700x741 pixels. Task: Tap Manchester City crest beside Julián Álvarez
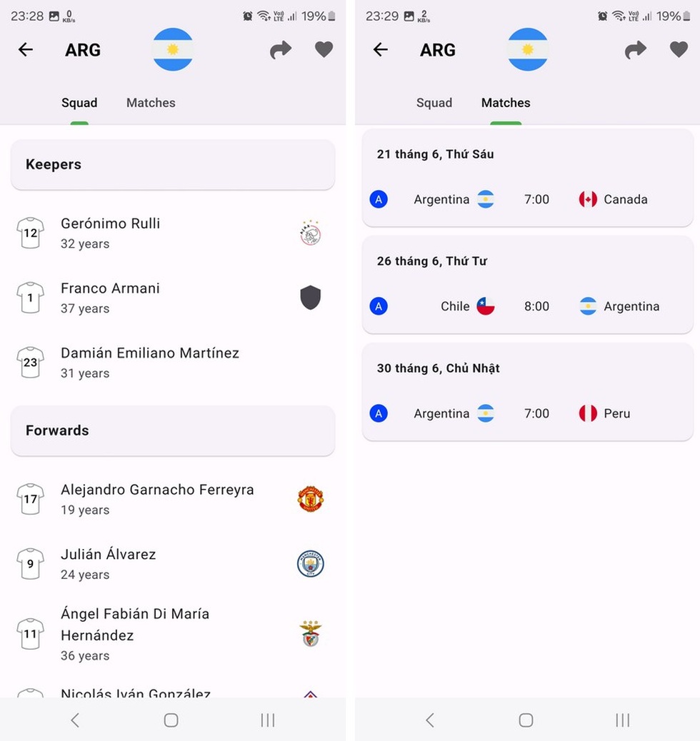click(x=311, y=564)
